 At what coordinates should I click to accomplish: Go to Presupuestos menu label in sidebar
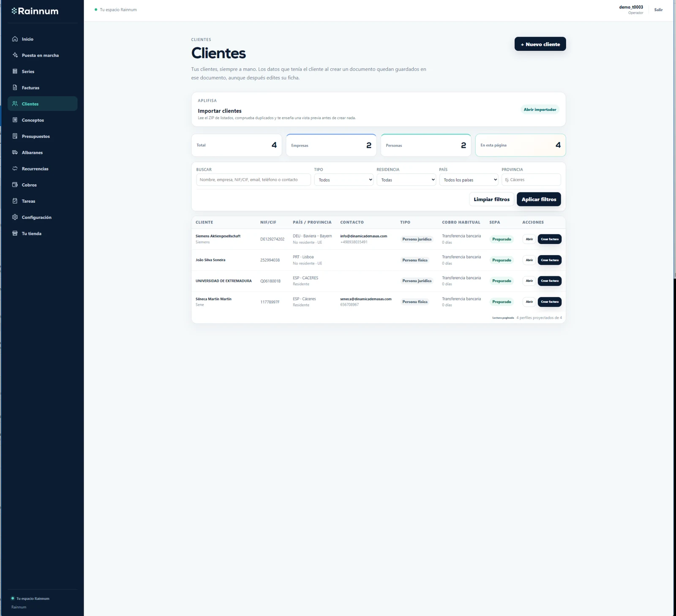tap(36, 136)
